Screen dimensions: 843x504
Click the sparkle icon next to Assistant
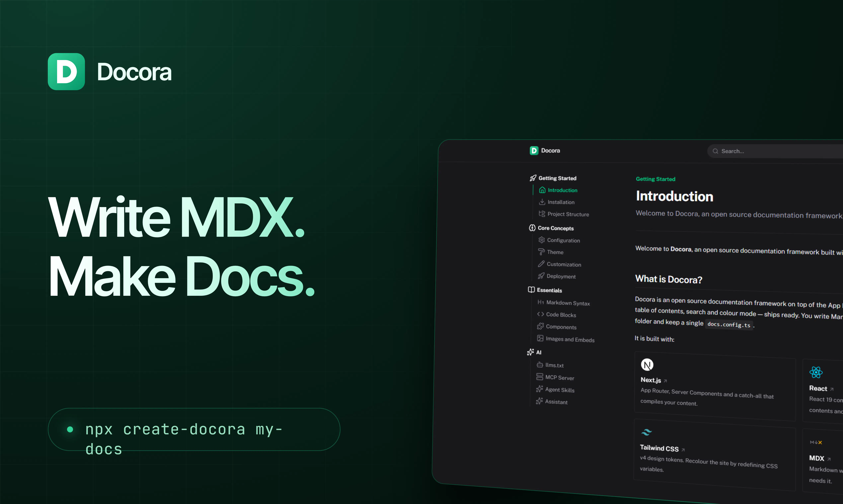(x=539, y=401)
